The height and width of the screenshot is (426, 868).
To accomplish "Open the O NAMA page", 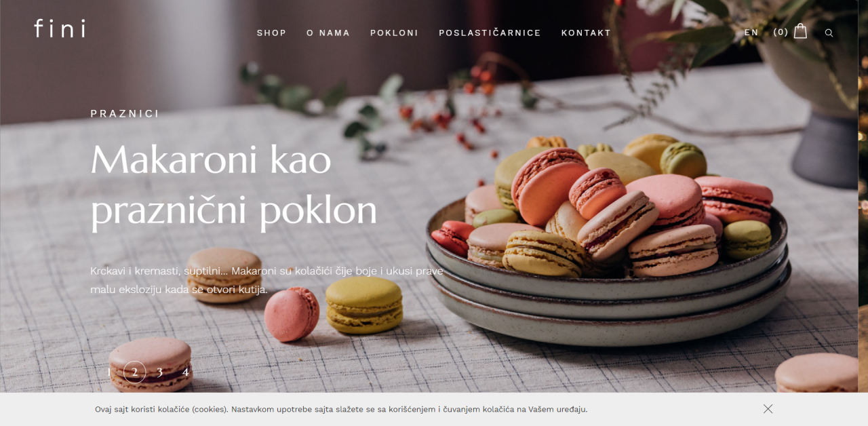I will [x=328, y=33].
